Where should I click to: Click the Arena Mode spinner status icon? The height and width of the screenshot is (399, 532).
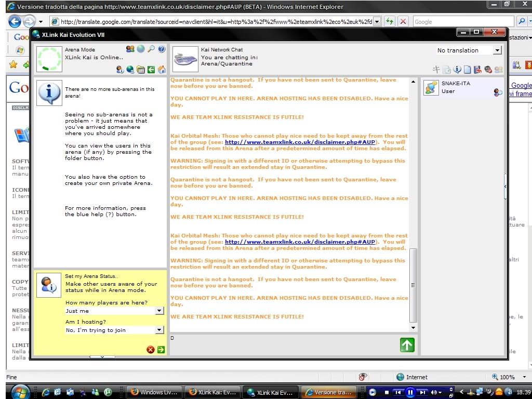click(x=49, y=59)
